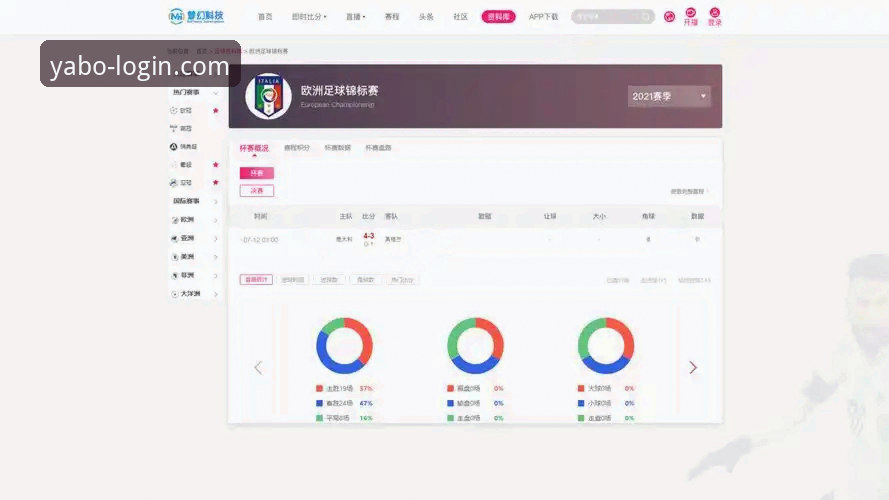
Task: Open the link at right above match table
Action: point(689,192)
